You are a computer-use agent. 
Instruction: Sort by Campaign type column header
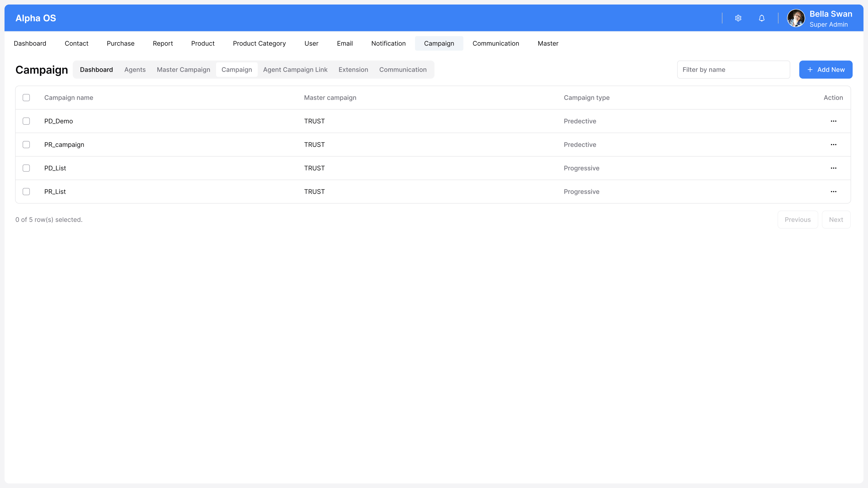click(x=586, y=98)
